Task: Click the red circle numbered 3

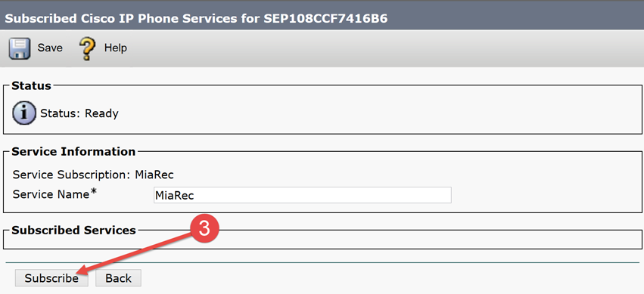Action: [x=204, y=230]
